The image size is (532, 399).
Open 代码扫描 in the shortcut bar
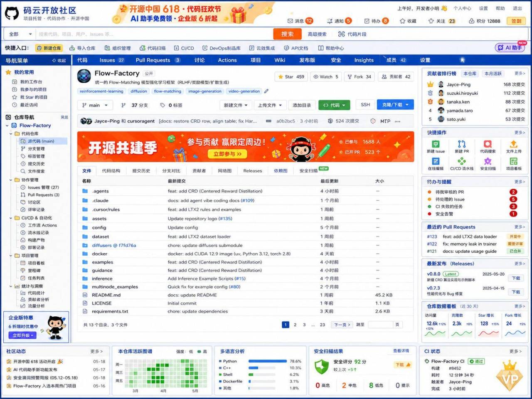(x=153, y=48)
